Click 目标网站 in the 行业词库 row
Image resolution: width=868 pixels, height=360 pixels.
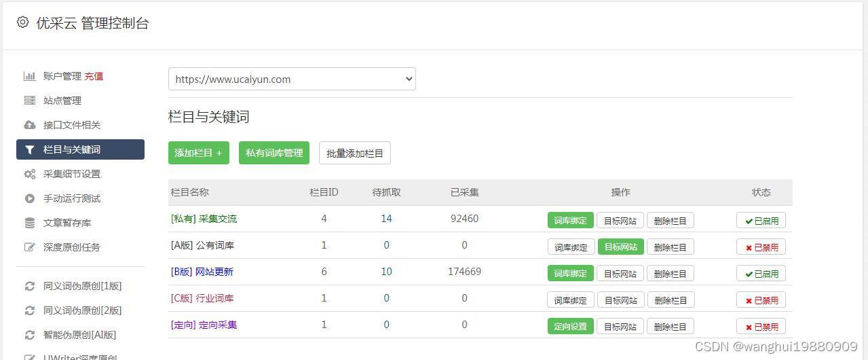[x=621, y=300]
